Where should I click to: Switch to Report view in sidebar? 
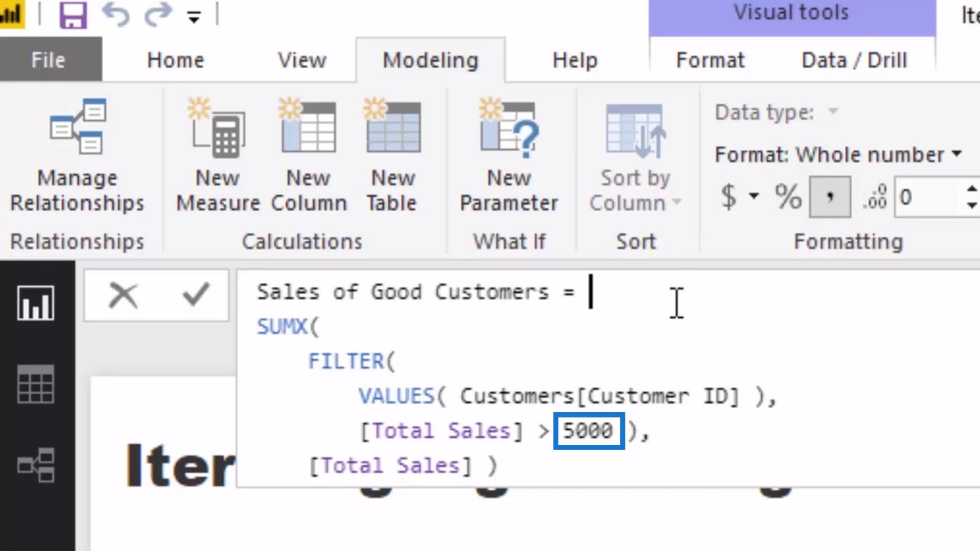(36, 303)
